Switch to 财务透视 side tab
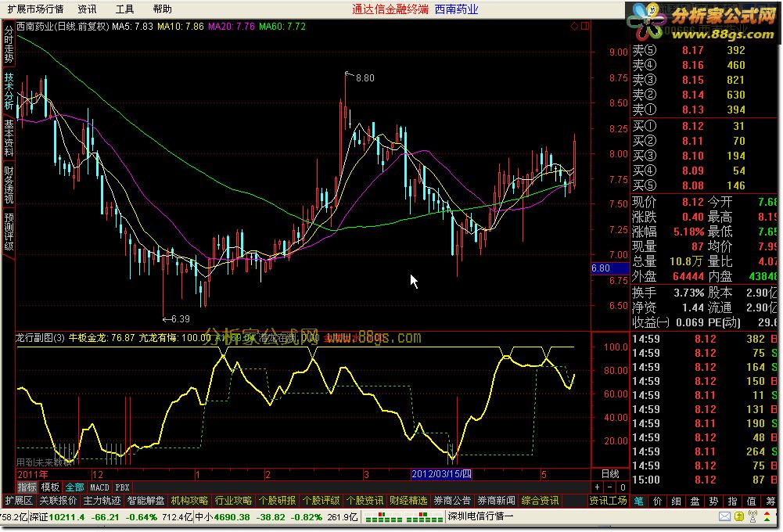This screenshot has width=783, height=532. tap(9, 185)
